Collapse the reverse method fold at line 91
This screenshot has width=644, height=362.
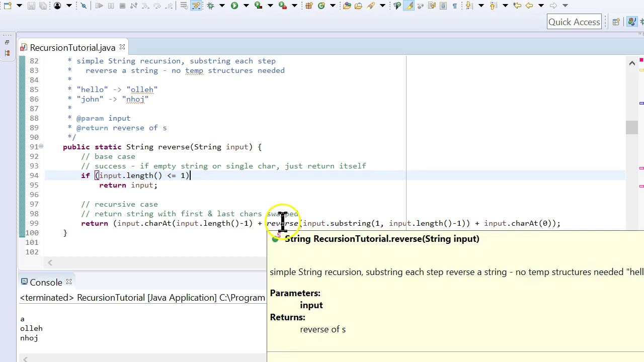click(41, 146)
